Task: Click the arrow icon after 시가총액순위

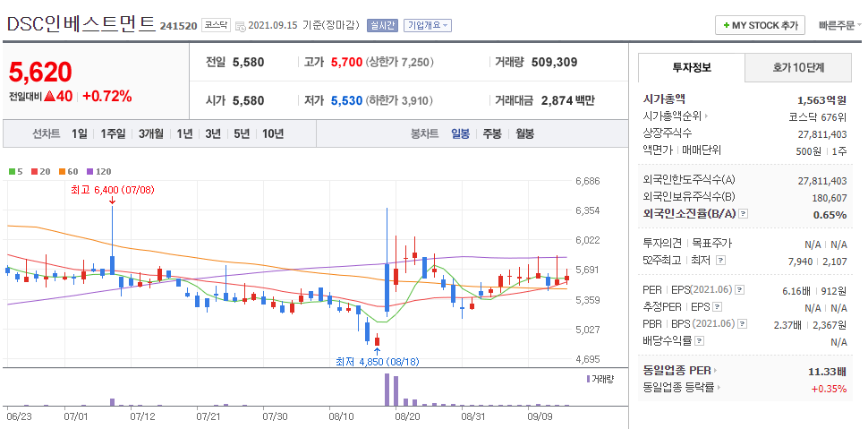Action: click(x=706, y=117)
